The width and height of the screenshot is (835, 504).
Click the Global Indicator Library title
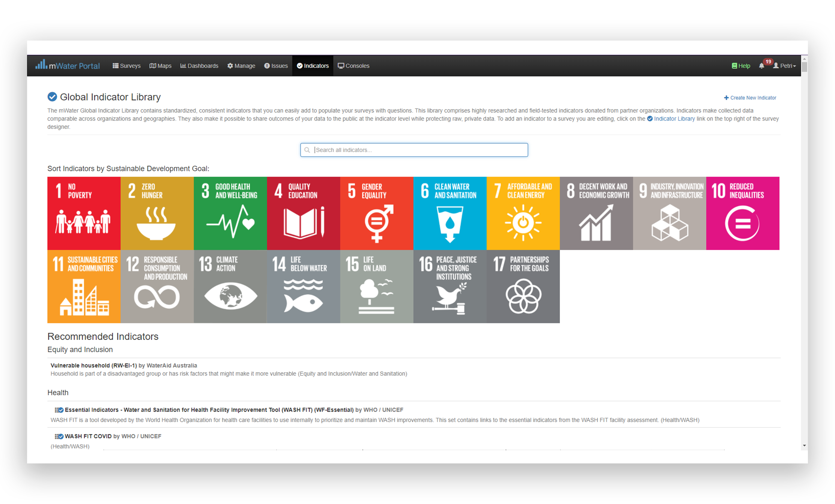[x=110, y=97]
